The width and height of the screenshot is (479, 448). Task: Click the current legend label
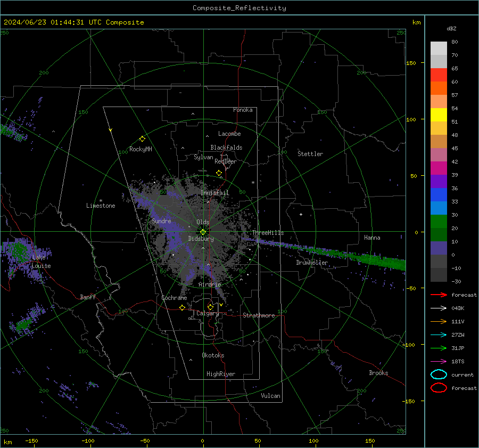click(x=463, y=374)
